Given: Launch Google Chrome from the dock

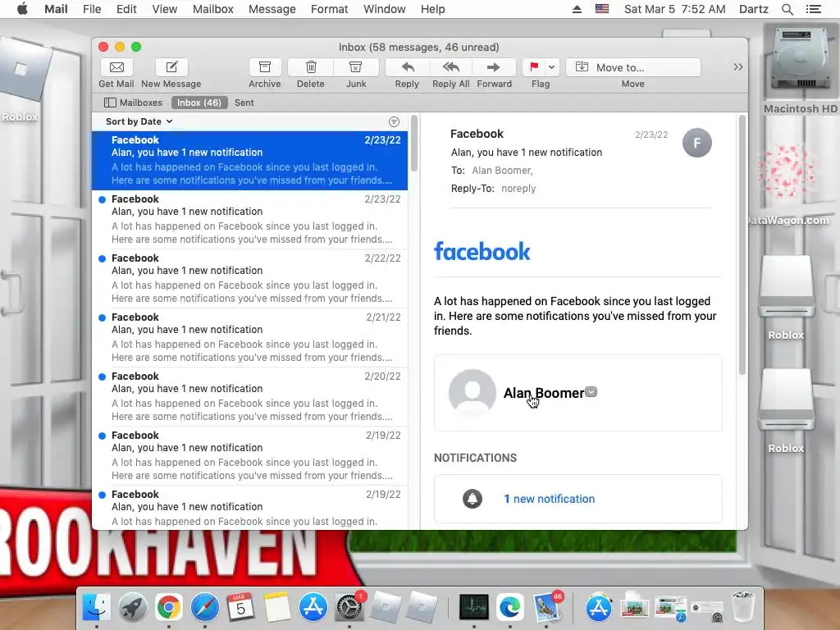Looking at the screenshot, I should click(169, 608).
